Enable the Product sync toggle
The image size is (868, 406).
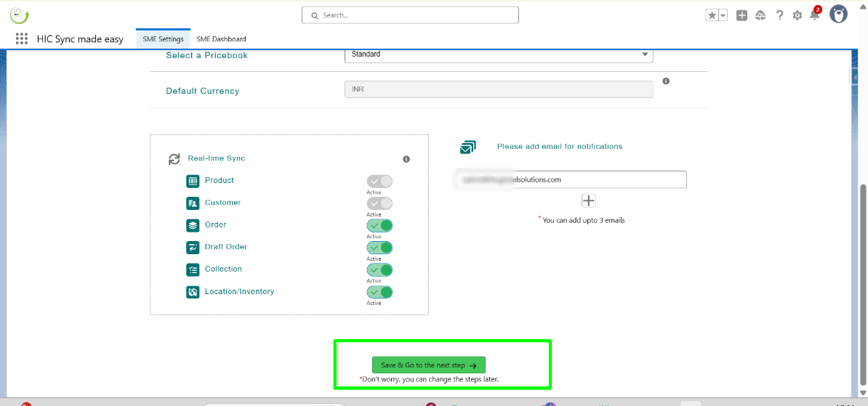click(379, 182)
